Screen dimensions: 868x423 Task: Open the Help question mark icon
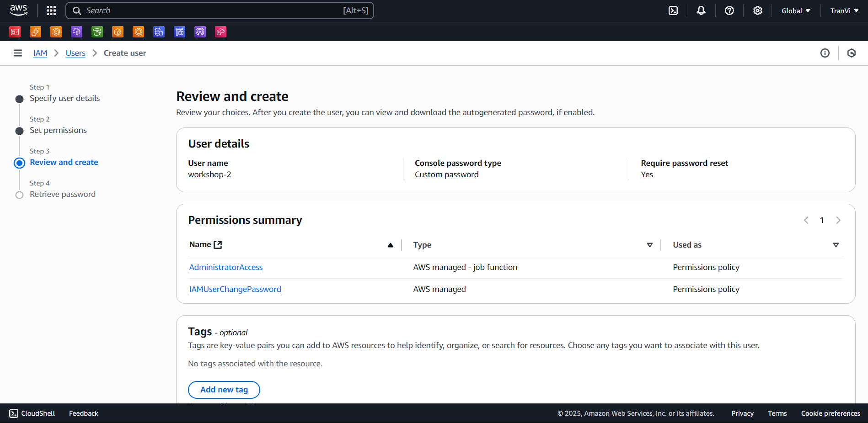(x=729, y=10)
